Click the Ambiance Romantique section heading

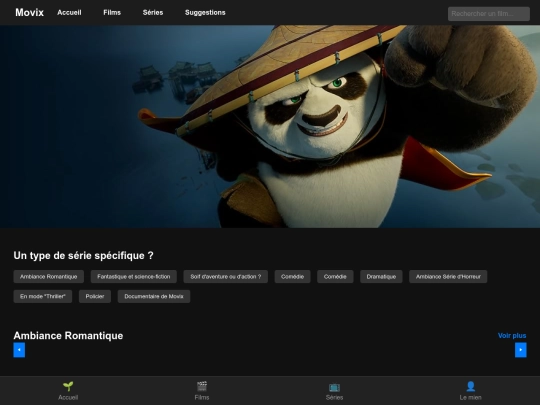pos(68,335)
